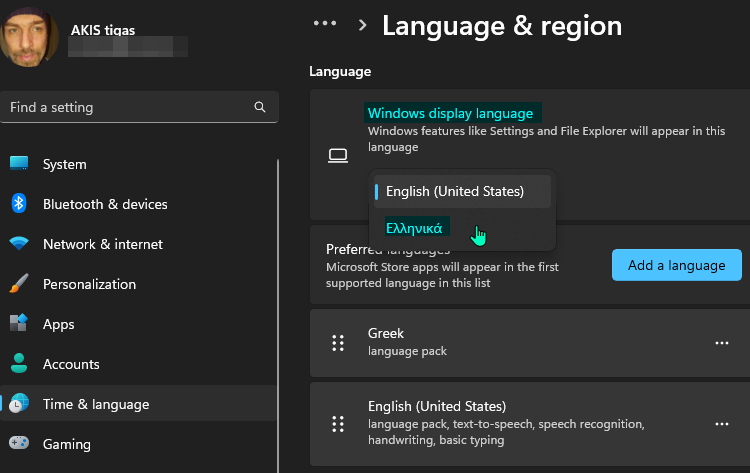The image size is (750, 473).
Task: Select English (United States) in display language dropdown
Action: (x=462, y=191)
